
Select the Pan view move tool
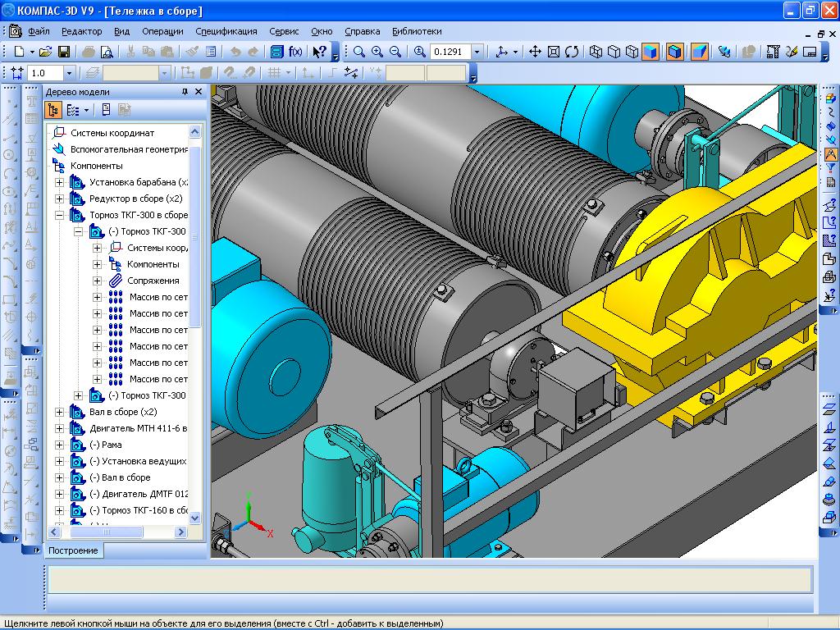point(535,52)
